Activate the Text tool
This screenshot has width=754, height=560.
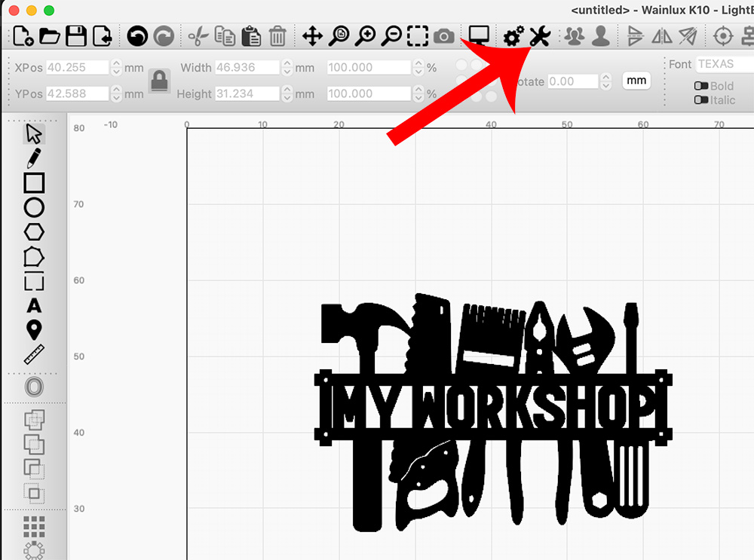pos(34,306)
